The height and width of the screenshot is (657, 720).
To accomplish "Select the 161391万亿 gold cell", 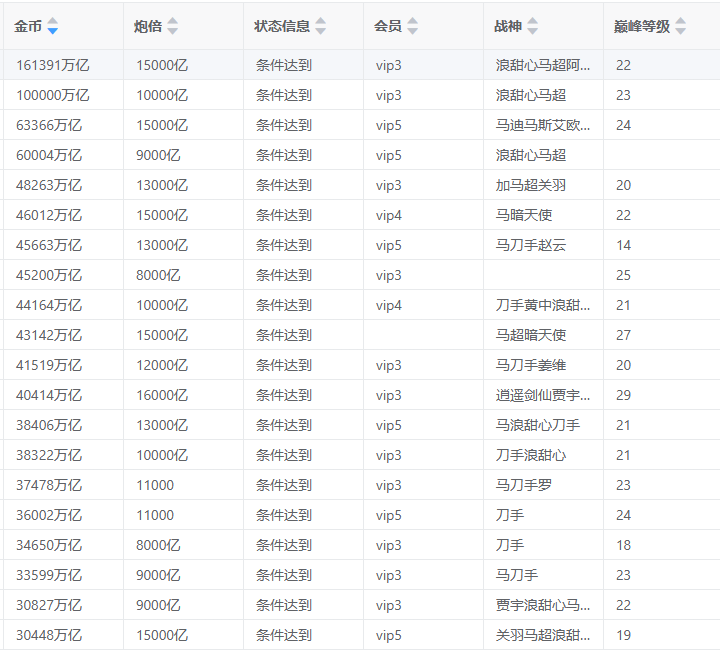I will 53,65.
